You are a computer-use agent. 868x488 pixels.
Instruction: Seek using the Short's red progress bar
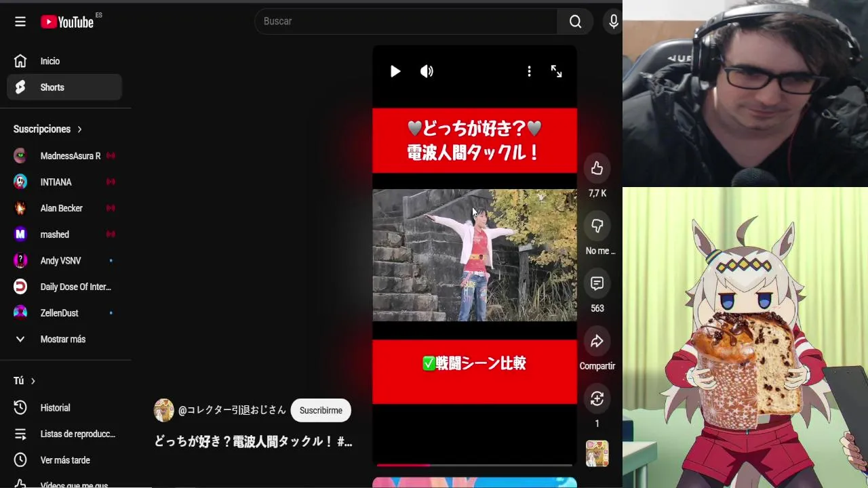tap(475, 465)
